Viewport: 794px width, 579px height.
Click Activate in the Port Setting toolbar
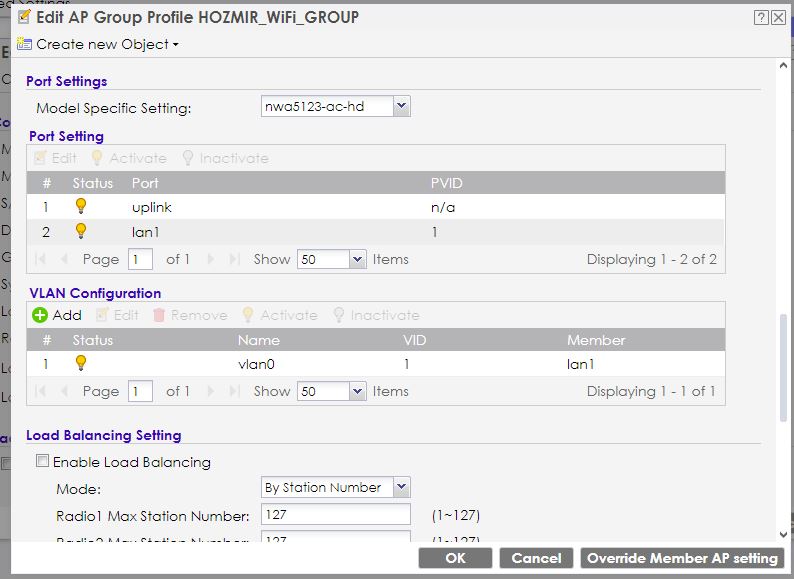129,158
